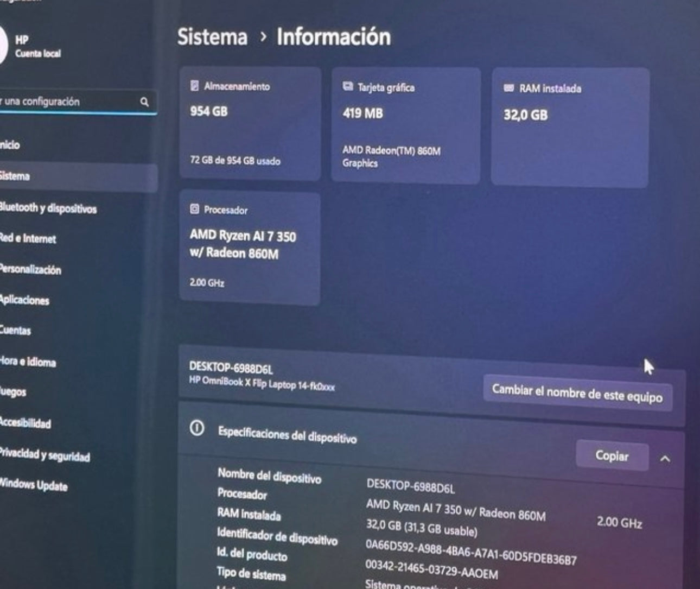The height and width of the screenshot is (589, 700).
Task: Open the Tarjeta gráfica 419 MB card
Action: (406, 125)
